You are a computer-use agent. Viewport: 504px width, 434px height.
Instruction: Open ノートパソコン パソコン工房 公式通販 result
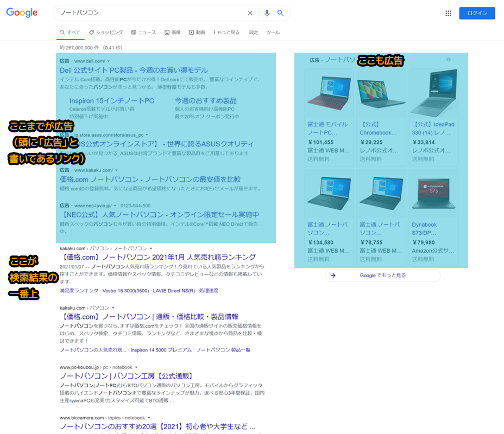(x=127, y=376)
